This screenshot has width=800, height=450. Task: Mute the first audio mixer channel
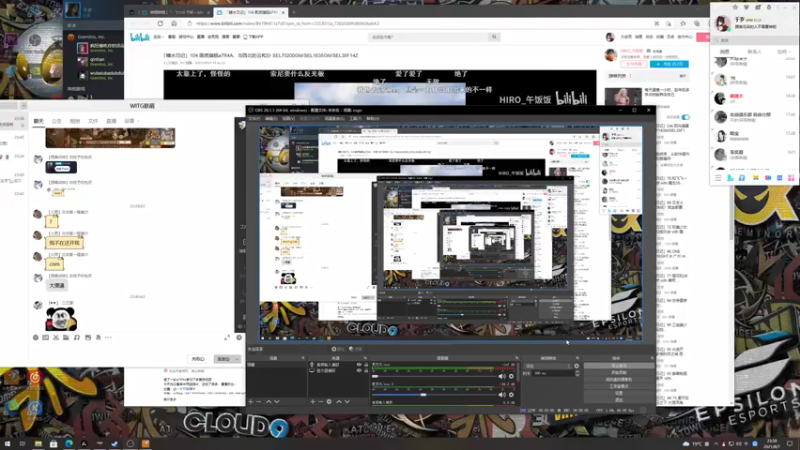pyautogui.click(x=502, y=377)
